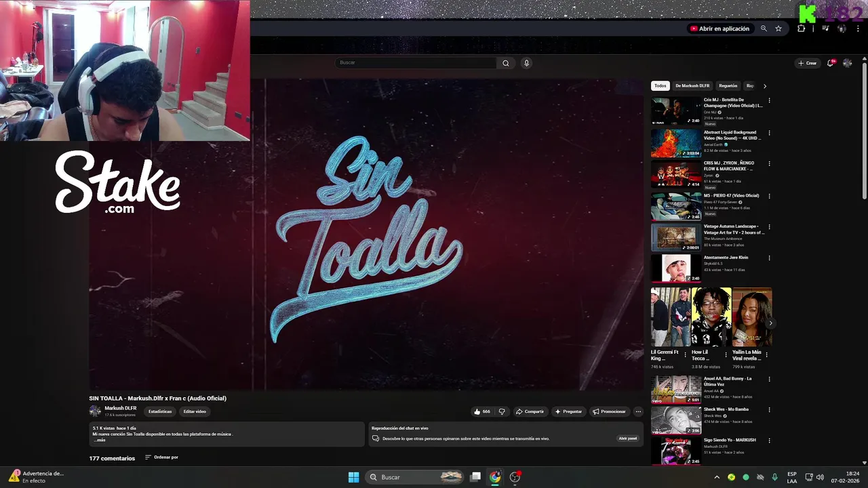The width and height of the screenshot is (868, 488).
Task: Open options for Sigo Siendo Yo video
Action: (x=769, y=441)
